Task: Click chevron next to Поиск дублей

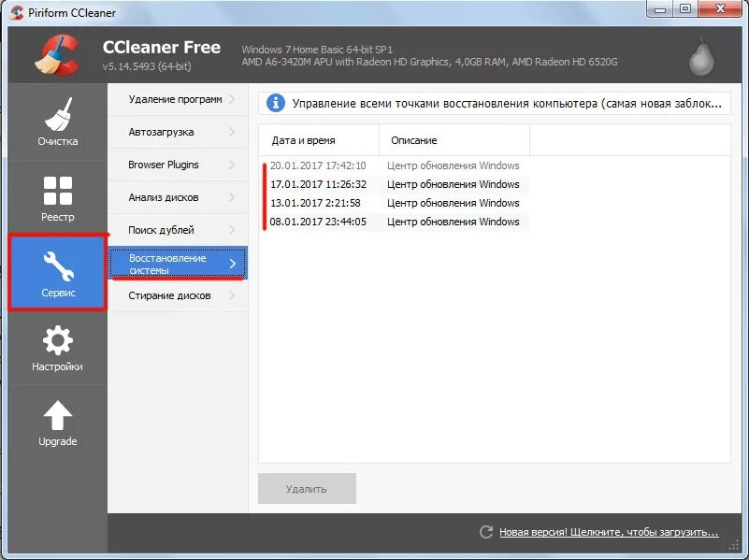Action: point(232,230)
